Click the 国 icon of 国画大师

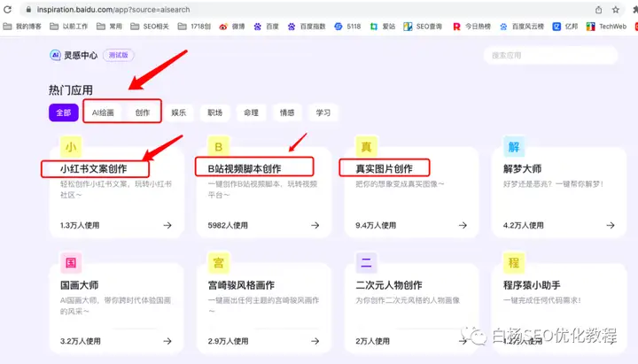[x=71, y=263]
